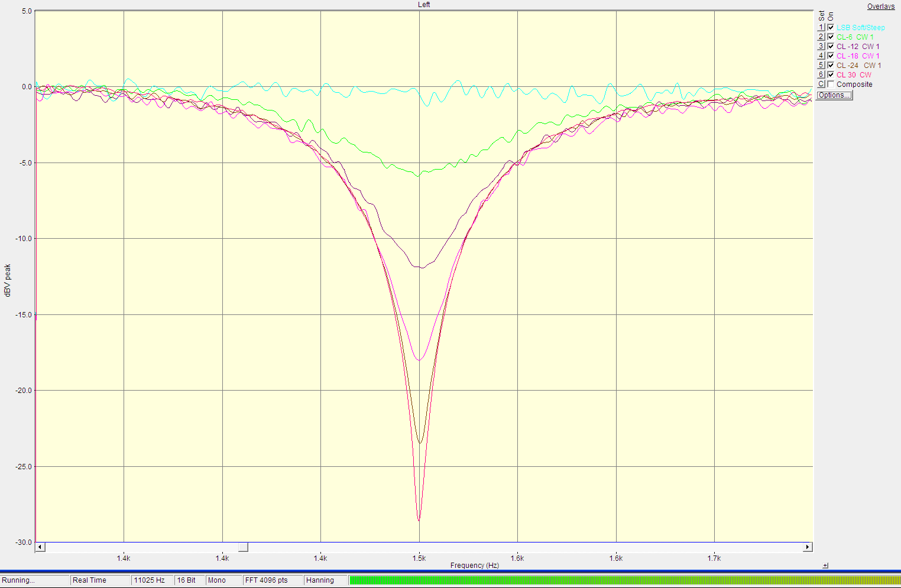Click Set button 3 for CL -12 overlay
The width and height of the screenshot is (901, 588).
(821, 47)
